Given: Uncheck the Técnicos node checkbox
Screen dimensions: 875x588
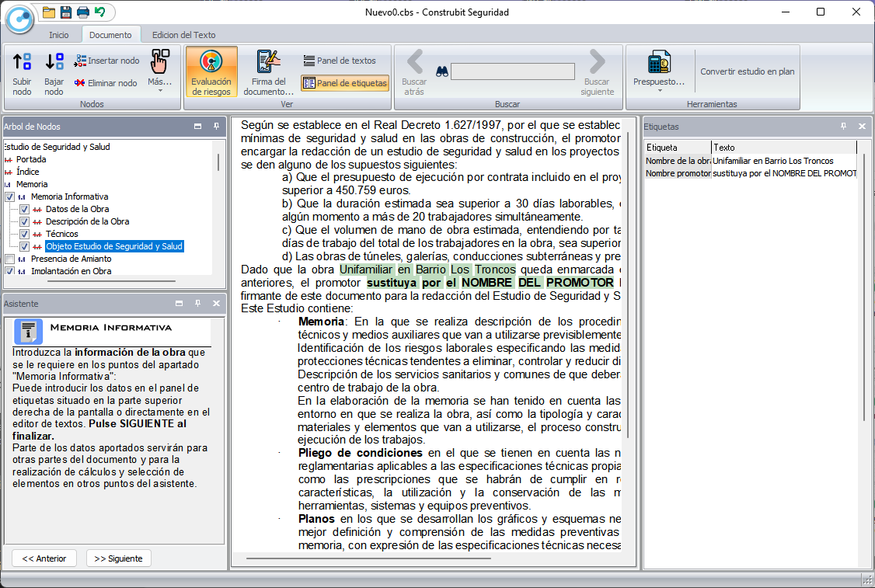Looking at the screenshot, I should pyautogui.click(x=24, y=235).
